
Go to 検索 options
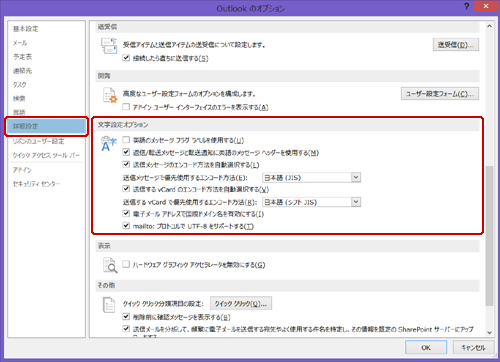[19, 98]
